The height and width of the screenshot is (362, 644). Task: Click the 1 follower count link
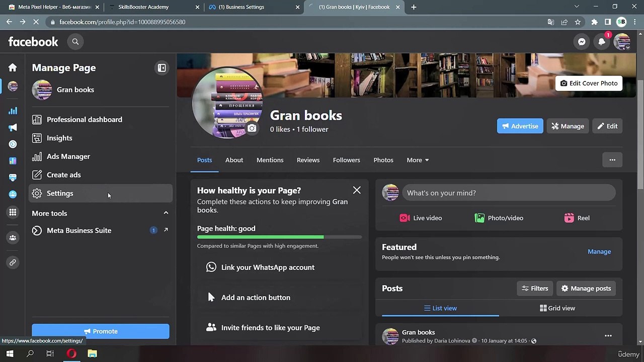312,129
